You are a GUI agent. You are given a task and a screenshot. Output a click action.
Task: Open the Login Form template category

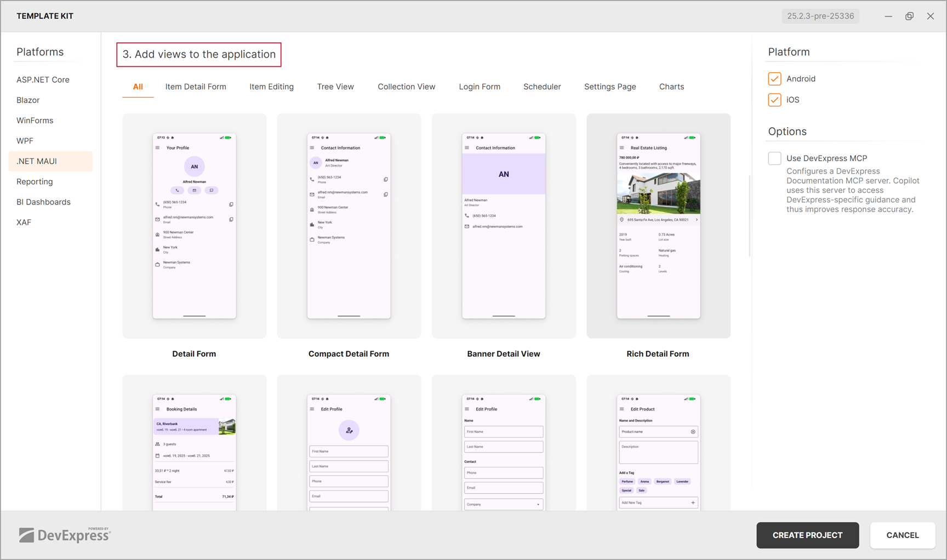point(480,87)
